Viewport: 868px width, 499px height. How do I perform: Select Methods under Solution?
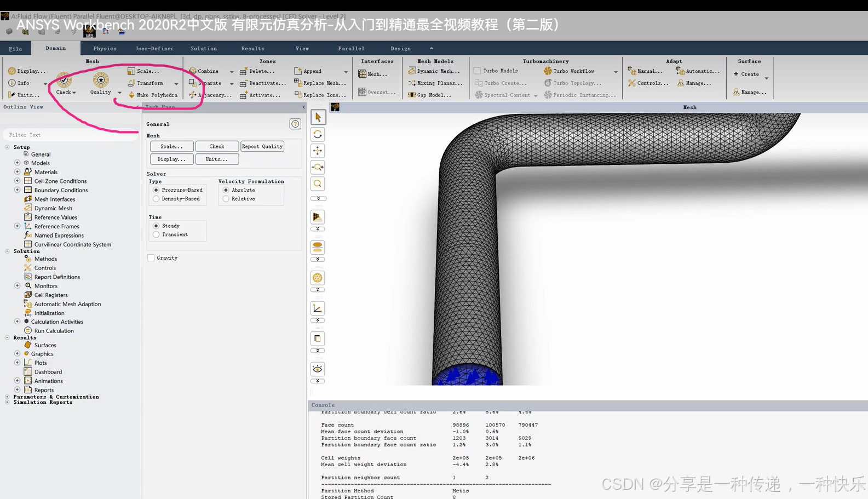click(45, 259)
